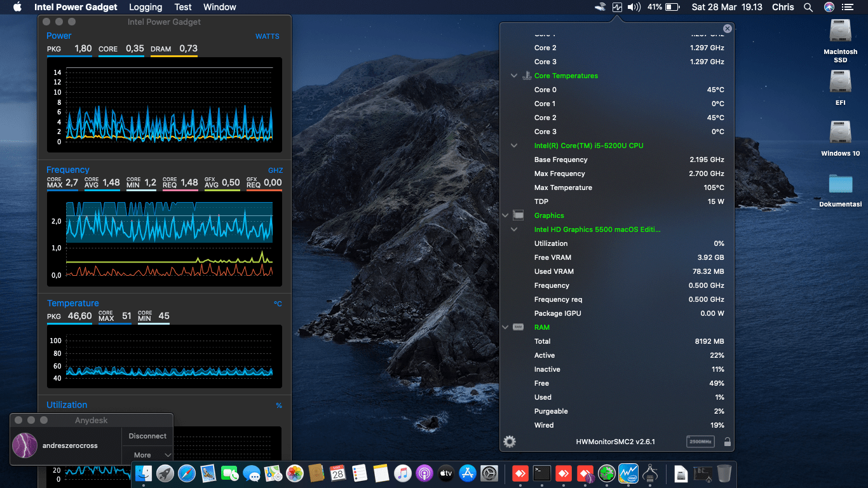
Task: Click Disconnect in the Anydesk window
Action: tap(147, 436)
